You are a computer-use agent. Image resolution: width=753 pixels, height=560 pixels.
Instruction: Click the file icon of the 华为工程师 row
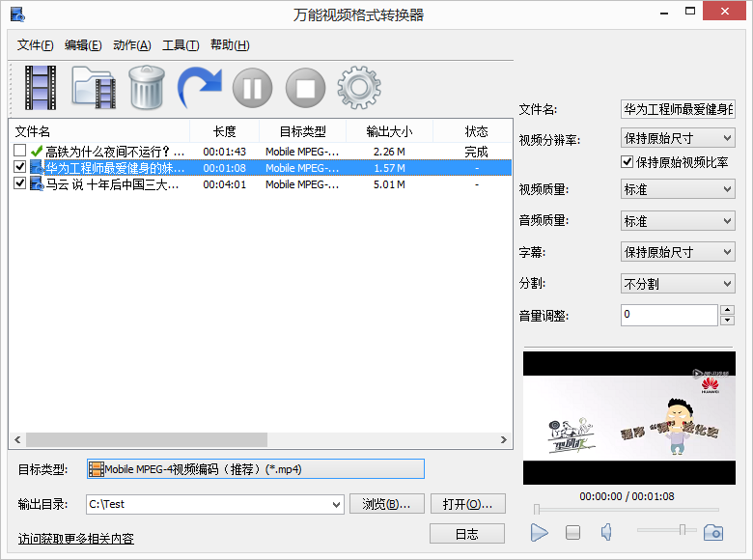(37, 168)
